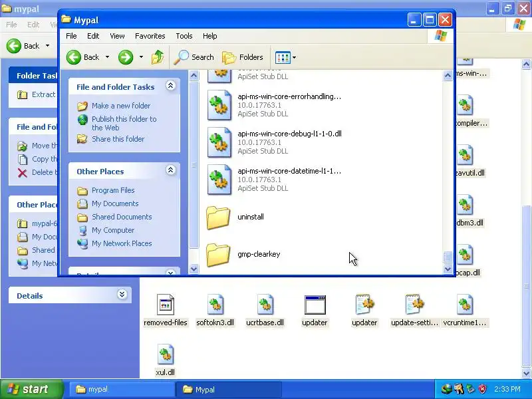Click the Back arrow in Mypal window

click(74, 57)
